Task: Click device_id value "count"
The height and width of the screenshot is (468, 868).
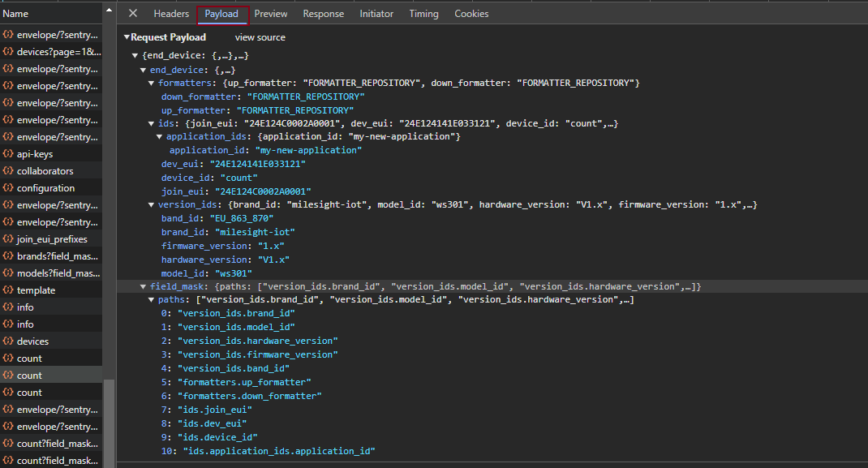Action: (x=239, y=178)
